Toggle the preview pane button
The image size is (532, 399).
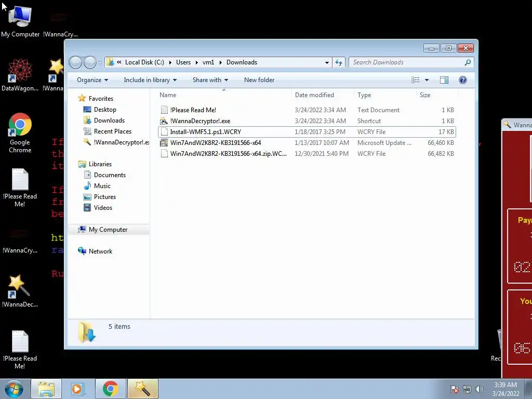[444, 80]
